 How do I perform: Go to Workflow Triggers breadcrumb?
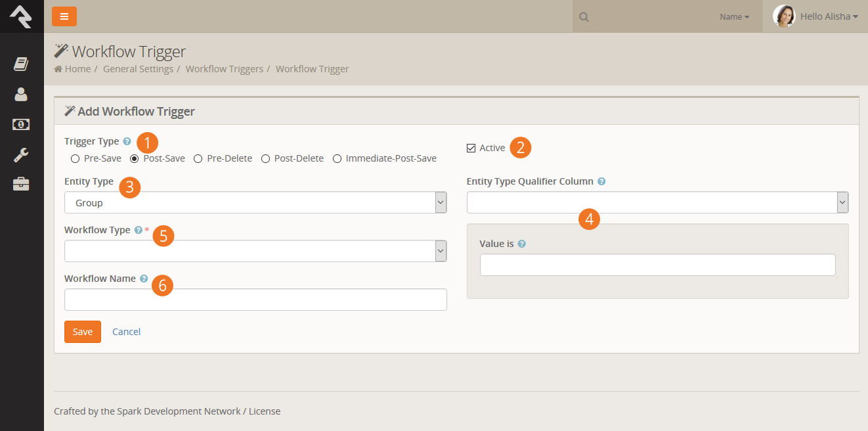tap(225, 69)
